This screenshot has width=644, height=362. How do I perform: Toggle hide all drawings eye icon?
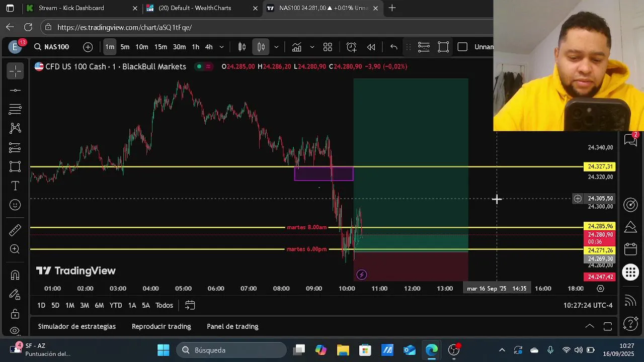15,330
